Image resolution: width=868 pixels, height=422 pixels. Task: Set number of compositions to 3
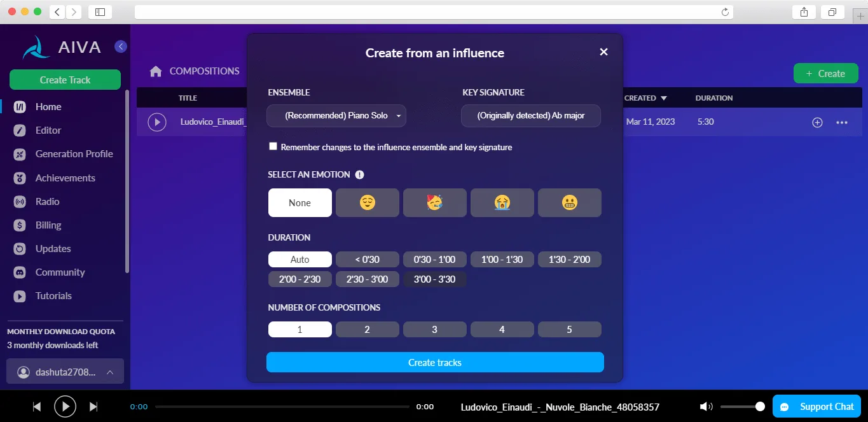point(435,330)
